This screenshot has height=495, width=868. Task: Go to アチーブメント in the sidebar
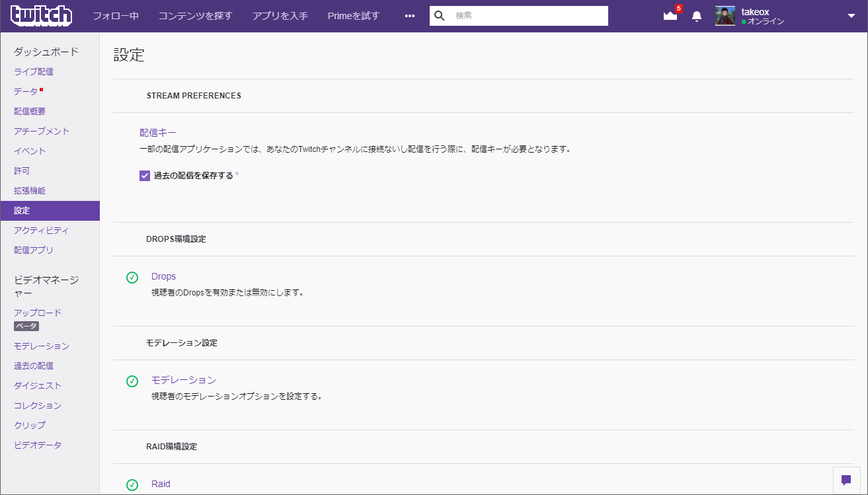pyautogui.click(x=42, y=131)
